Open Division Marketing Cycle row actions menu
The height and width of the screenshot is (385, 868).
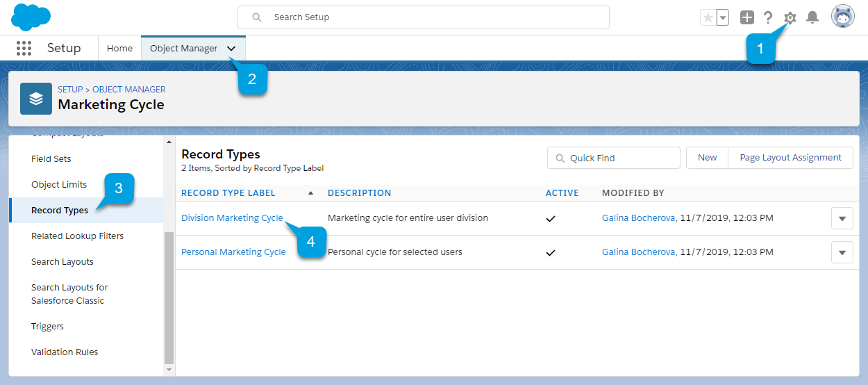pos(842,218)
